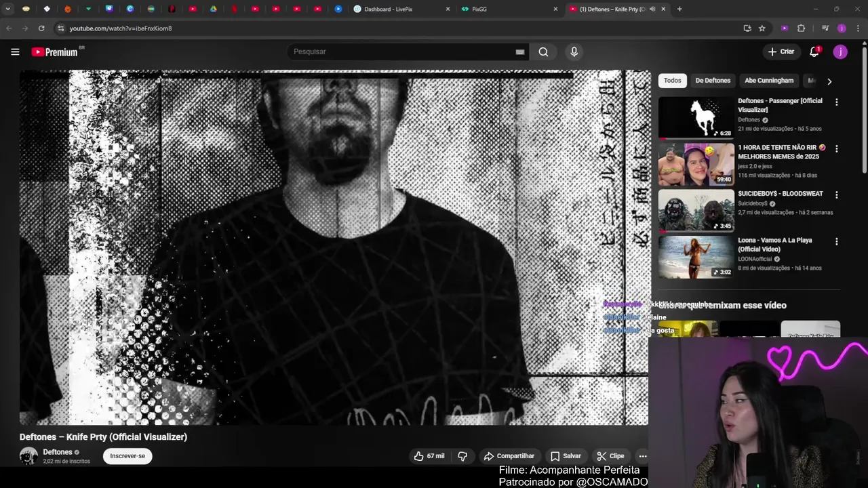Open the LOONAofficial channel name
Screen dimensions: 868x488
[755, 259]
